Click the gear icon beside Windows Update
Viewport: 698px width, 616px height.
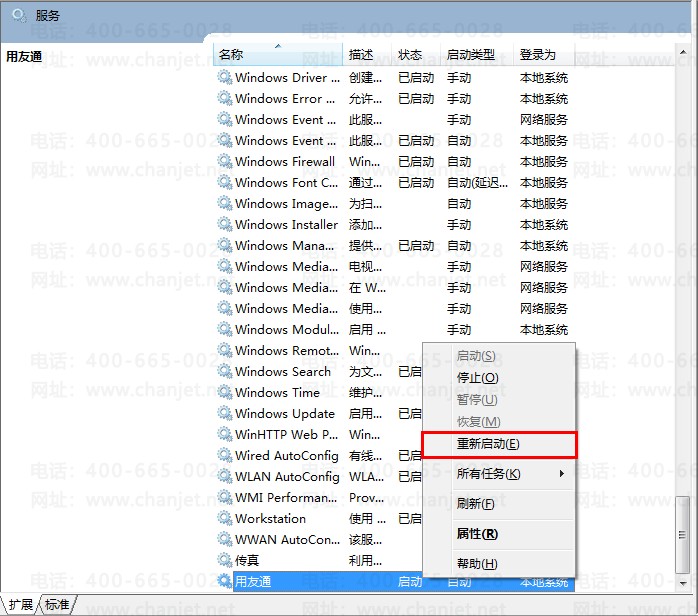coord(225,413)
